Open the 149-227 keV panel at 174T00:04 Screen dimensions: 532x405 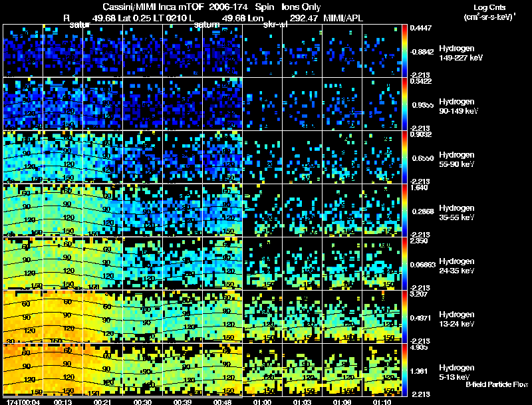point(23,51)
